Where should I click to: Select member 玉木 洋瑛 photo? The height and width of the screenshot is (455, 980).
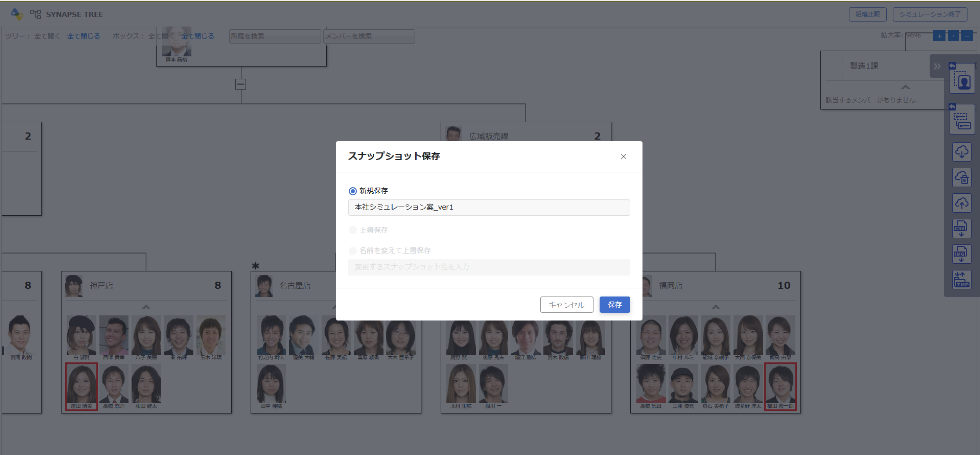click(211, 335)
